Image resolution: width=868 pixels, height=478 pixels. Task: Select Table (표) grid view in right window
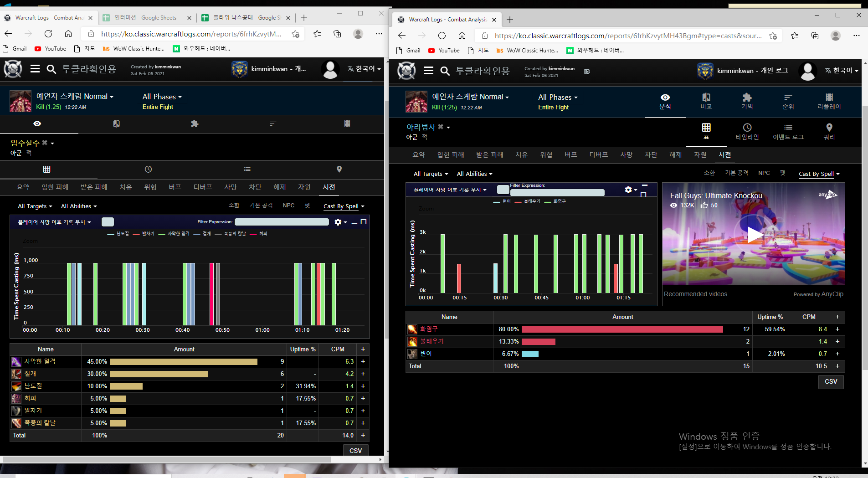[706, 132]
